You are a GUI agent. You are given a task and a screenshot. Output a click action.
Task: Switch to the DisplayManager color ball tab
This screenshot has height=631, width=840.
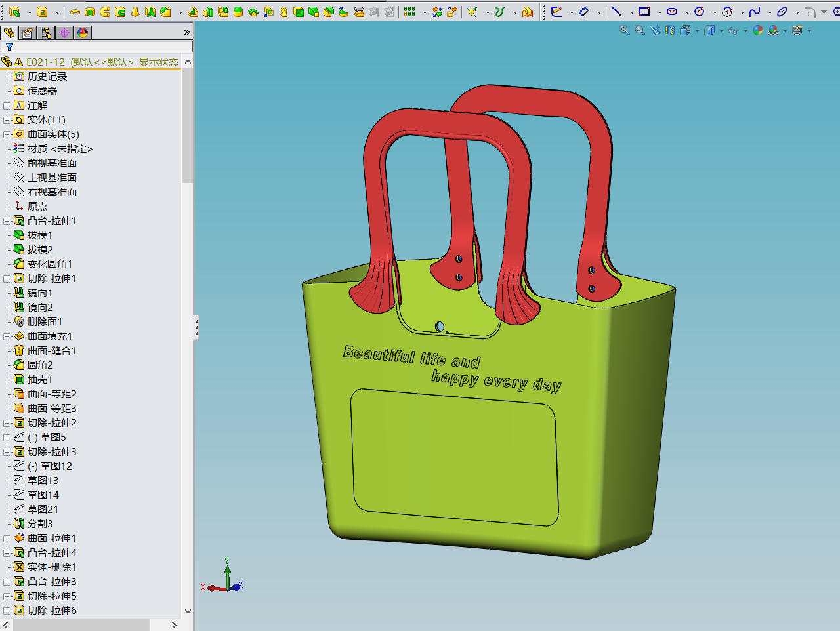pyautogui.click(x=83, y=33)
